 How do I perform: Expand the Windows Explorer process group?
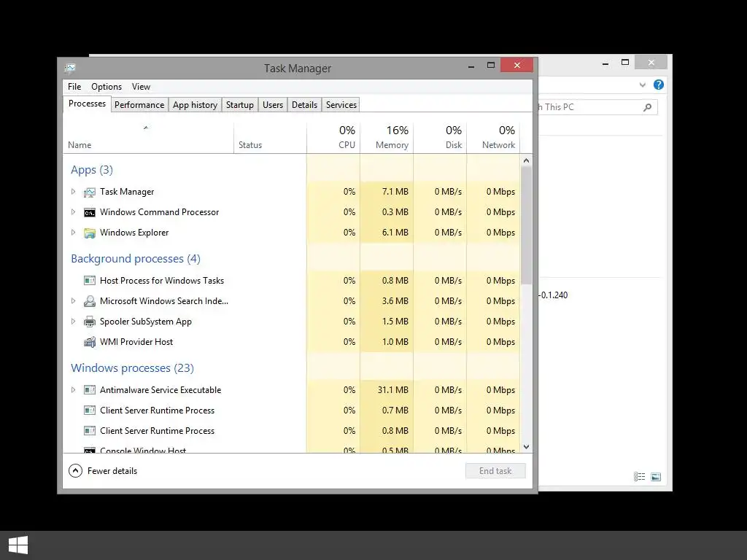click(x=73, y=233)
